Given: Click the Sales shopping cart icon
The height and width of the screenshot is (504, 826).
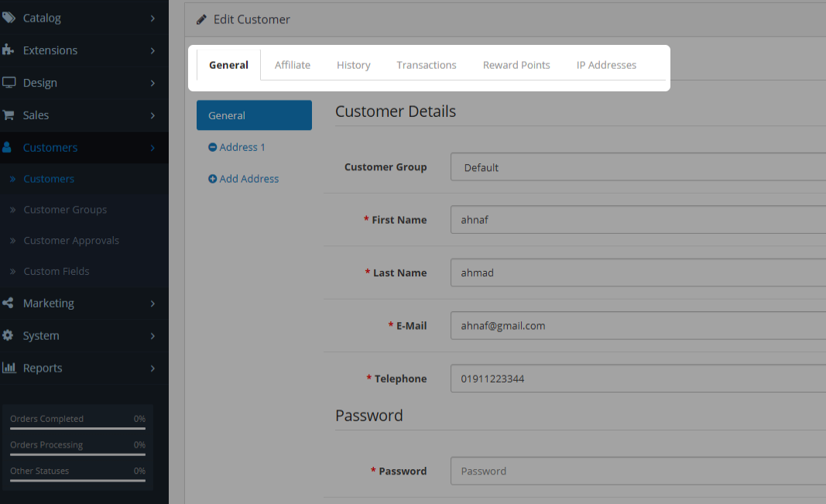Looking at the screenshot, I should click(x=9, y=115).
